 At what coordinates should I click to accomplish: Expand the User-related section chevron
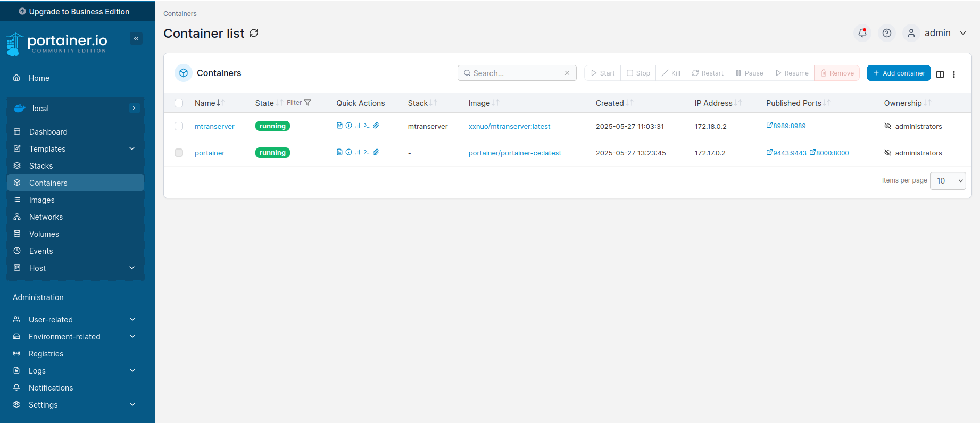(x=132, y=319)
